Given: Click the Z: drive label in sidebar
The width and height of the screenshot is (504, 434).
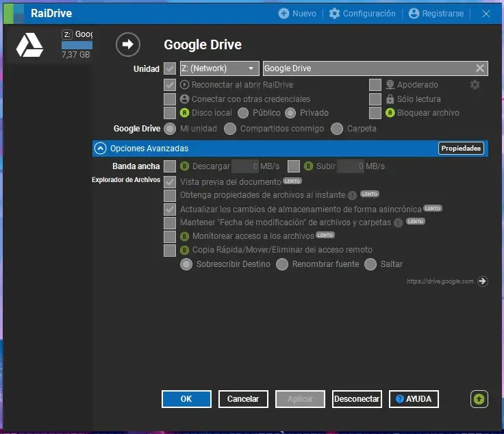Looking at the screenshot, I should click(67, 34).
